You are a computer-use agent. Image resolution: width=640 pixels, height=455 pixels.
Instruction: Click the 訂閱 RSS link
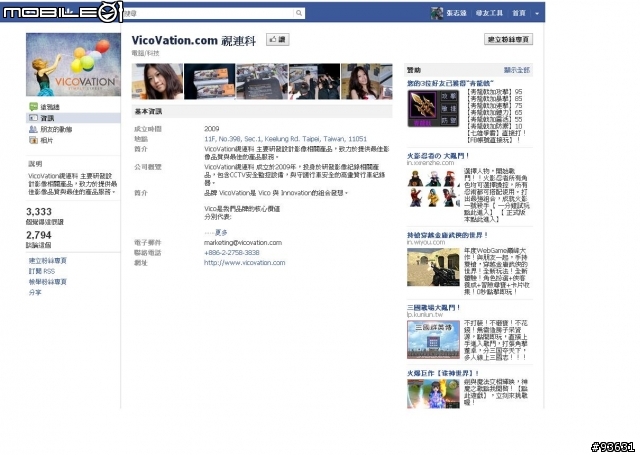tap(42, 271)
